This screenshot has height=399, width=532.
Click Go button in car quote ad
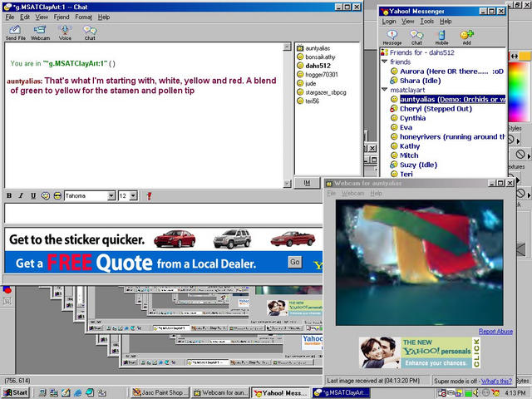point(294,262)
